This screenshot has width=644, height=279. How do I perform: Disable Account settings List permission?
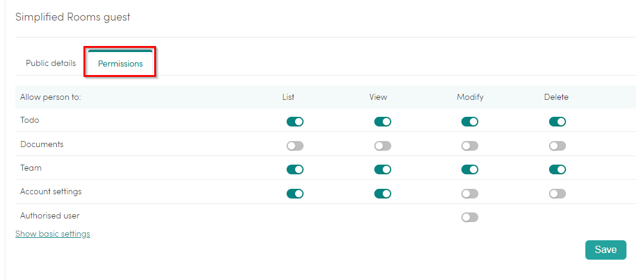tap(295, 194)
